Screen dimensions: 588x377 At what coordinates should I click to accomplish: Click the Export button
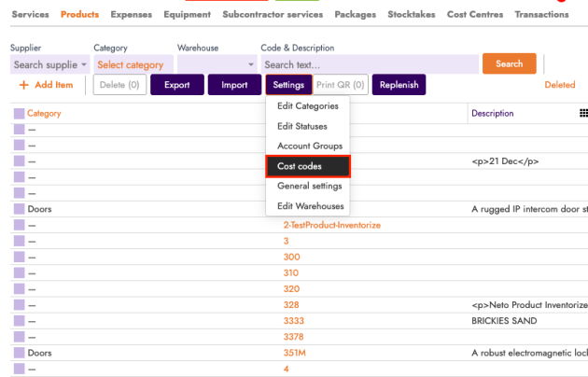(x=177, y=85)
